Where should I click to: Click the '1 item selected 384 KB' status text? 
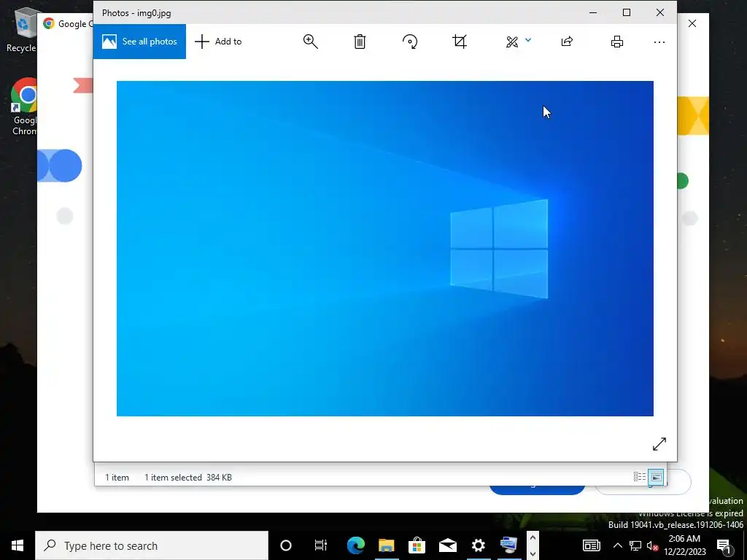click(x=188, y=477)
